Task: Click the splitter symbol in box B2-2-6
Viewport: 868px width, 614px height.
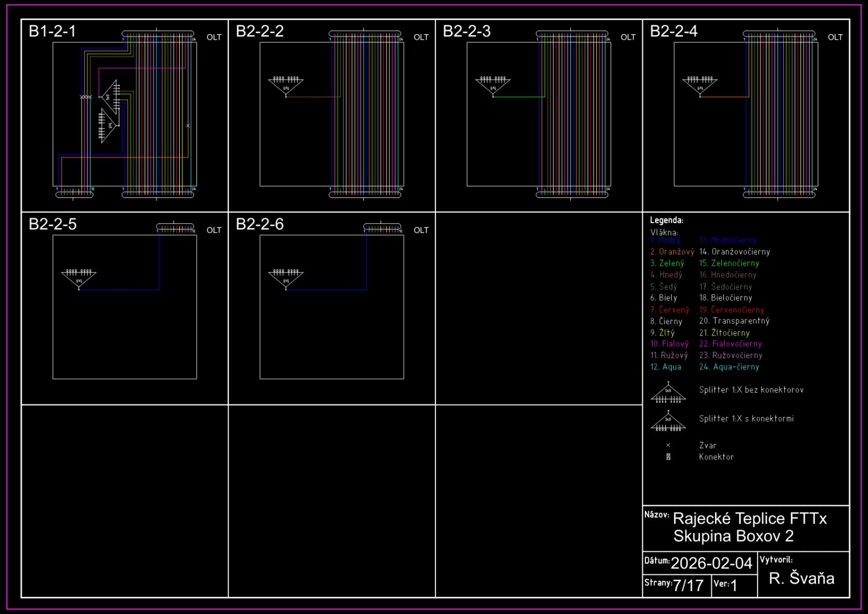Action: pyautogui.click(x=286, y=279)
